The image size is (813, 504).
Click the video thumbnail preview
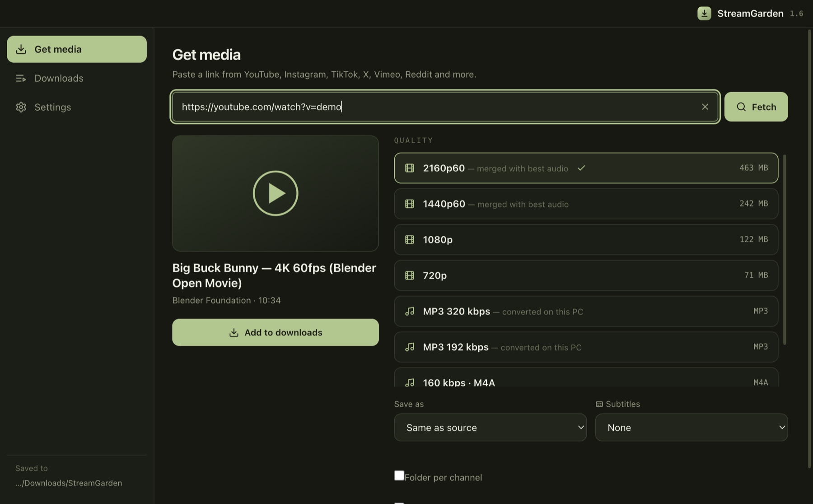click(276, 193)
